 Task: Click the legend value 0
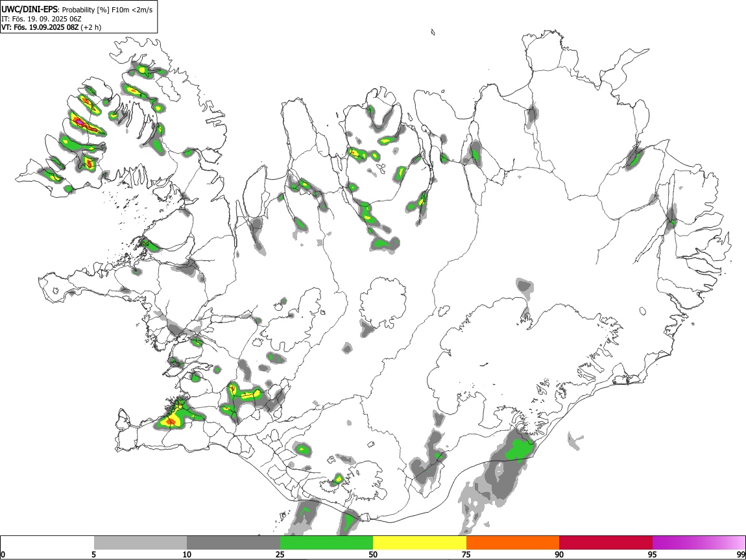point(3,554)
